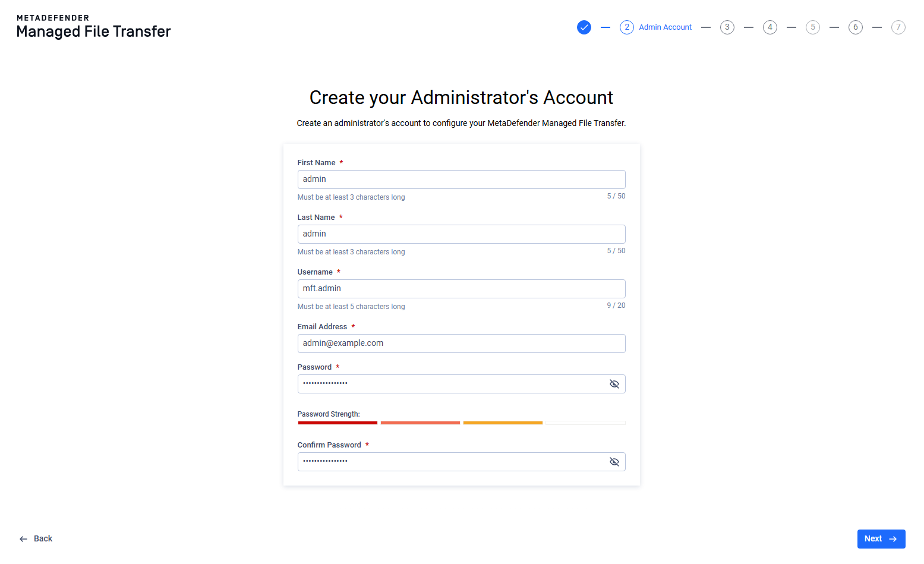The width and height of the screenshot is (924, 564).
Task: Edit the Username field
Action: coord(461,289)
